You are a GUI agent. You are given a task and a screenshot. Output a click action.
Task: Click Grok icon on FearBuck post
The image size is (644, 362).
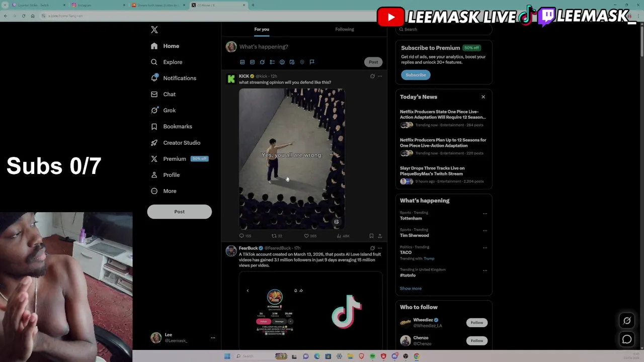pyautogui.click(x=372, y=248)
